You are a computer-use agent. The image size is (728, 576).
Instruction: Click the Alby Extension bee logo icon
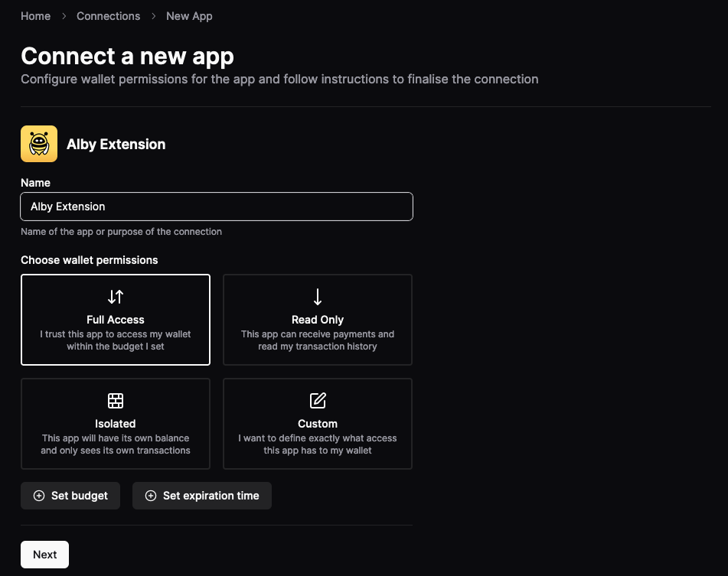tap(38, 143)
